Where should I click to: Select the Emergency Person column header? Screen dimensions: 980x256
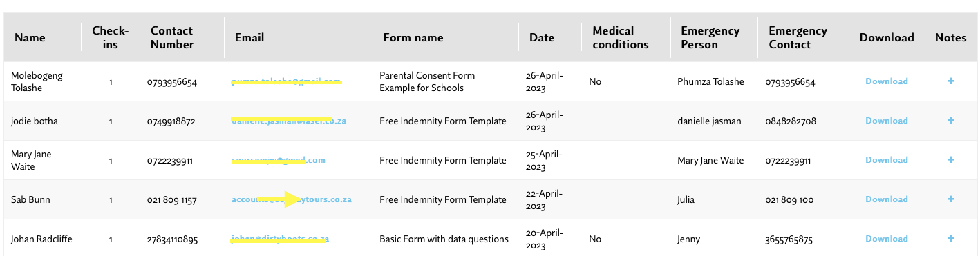710,37
